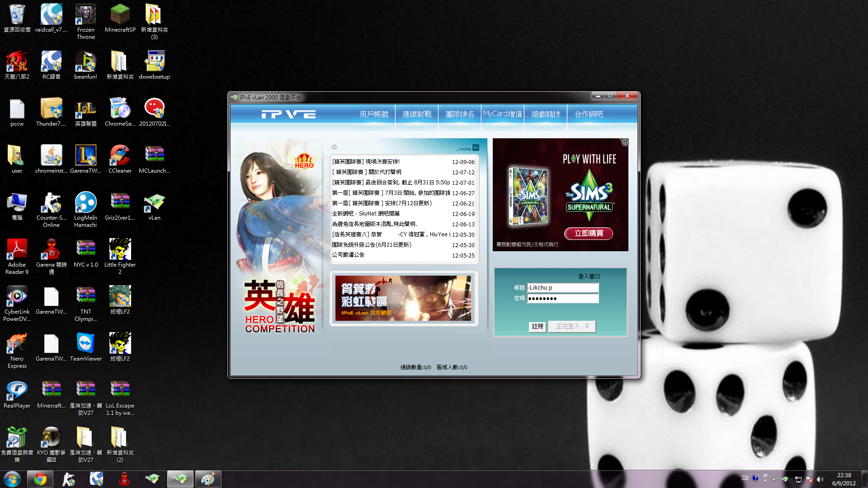Select the MyCard增值 tab

502,114
